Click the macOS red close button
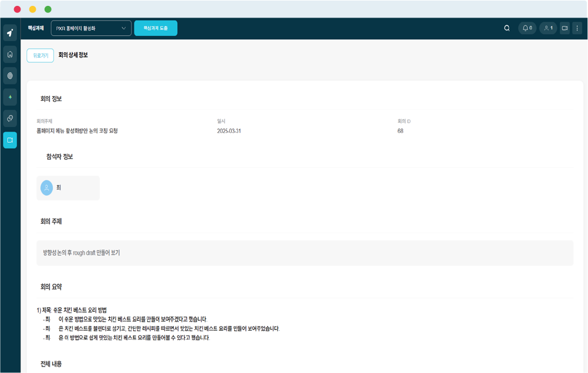Screen dimensions: 588x373 [x=17, y=9]
